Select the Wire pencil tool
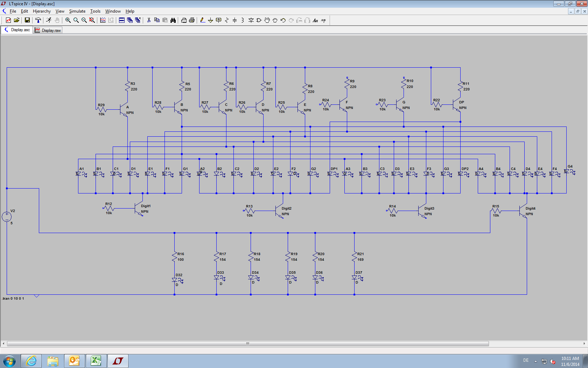Viewport: 588px width, 368px height. pyautogui.click(x=203, y=20)
